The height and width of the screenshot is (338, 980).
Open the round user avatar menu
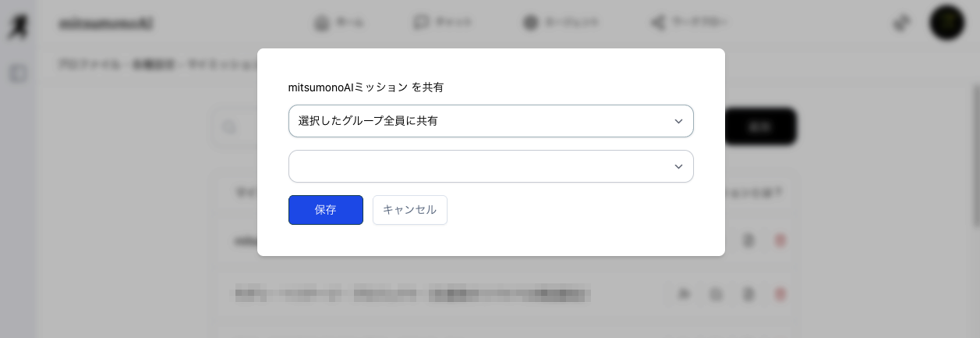[x=946, y=23]
